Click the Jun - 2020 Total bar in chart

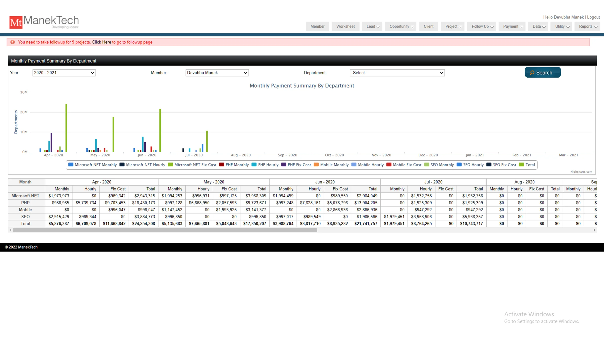[160, 130]
